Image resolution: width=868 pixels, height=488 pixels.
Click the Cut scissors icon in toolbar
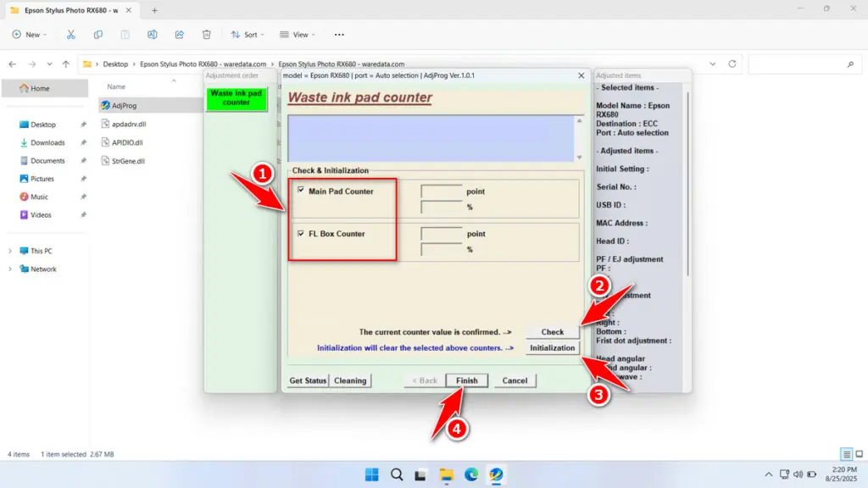pyautogui.click(x=71, y=35)
